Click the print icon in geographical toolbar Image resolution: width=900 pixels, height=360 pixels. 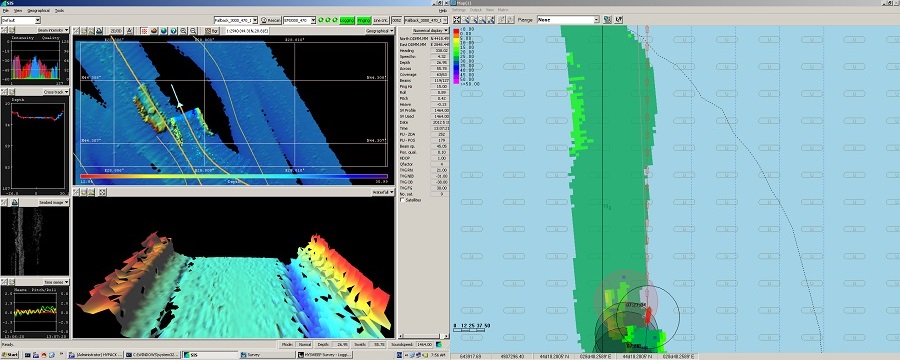pos(99,30)
